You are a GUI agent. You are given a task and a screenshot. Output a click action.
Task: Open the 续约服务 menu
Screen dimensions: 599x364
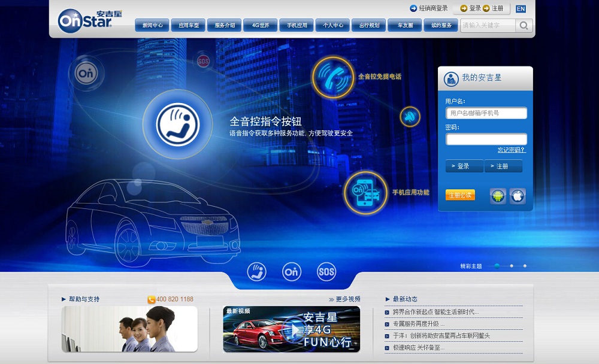[441, 25]
